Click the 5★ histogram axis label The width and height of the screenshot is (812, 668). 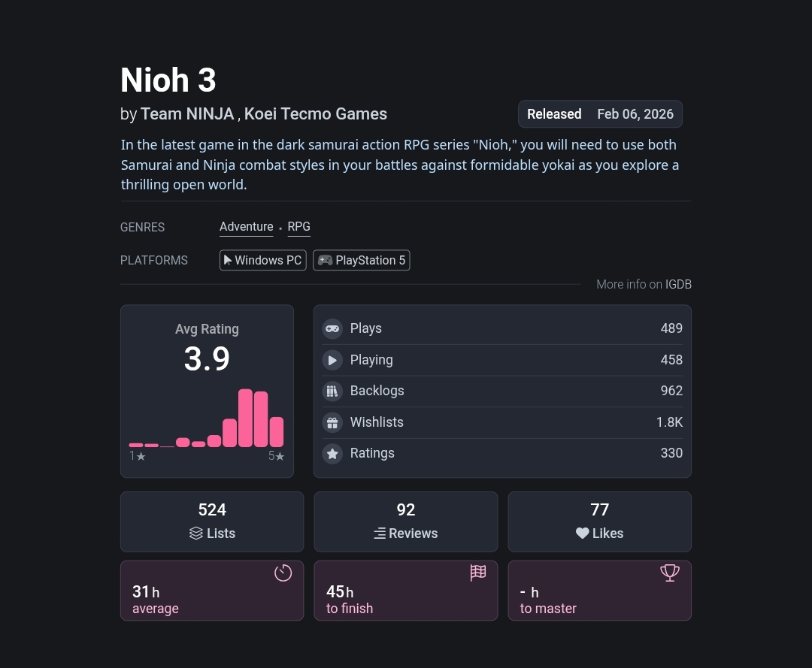(x=277, y=456)
